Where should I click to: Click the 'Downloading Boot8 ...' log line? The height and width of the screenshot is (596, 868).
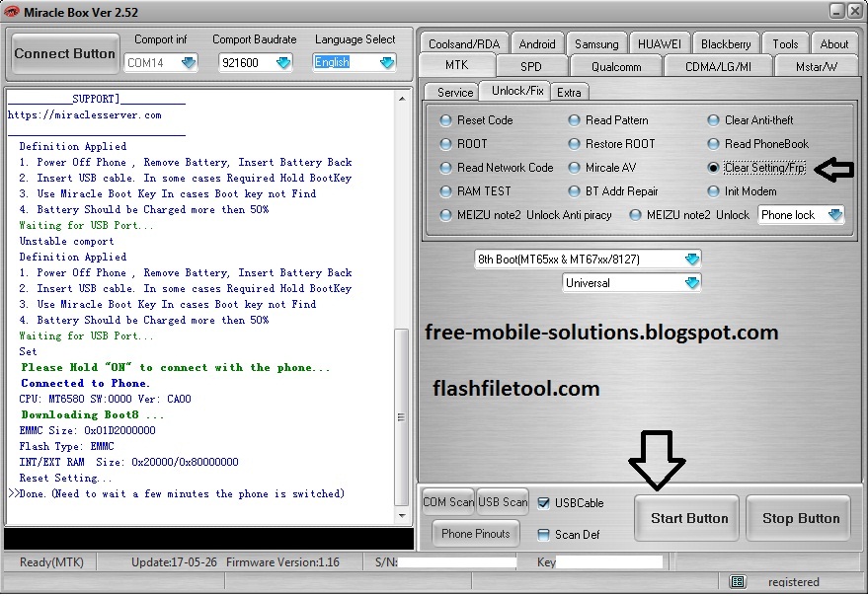coord(93,414)
